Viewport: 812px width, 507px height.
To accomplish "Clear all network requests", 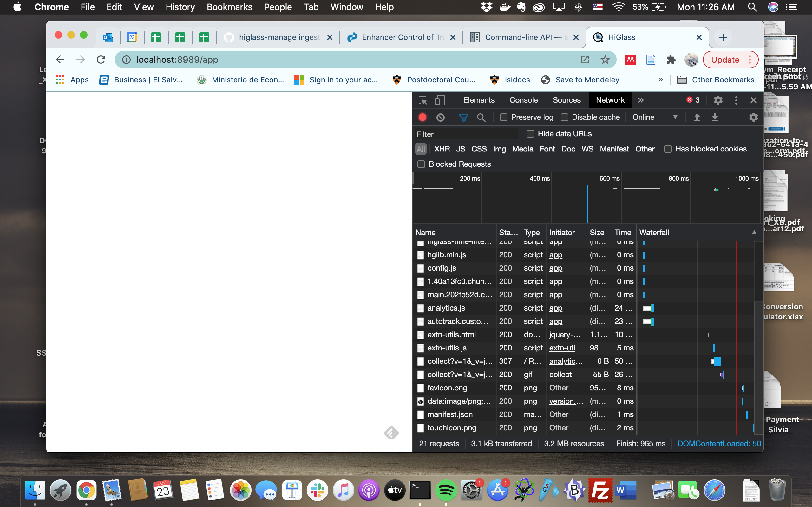I will (x=440, y=117).
